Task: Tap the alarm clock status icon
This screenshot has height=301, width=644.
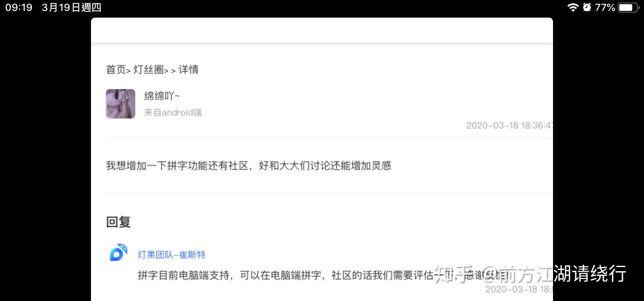Action: (x=587, y=7)
